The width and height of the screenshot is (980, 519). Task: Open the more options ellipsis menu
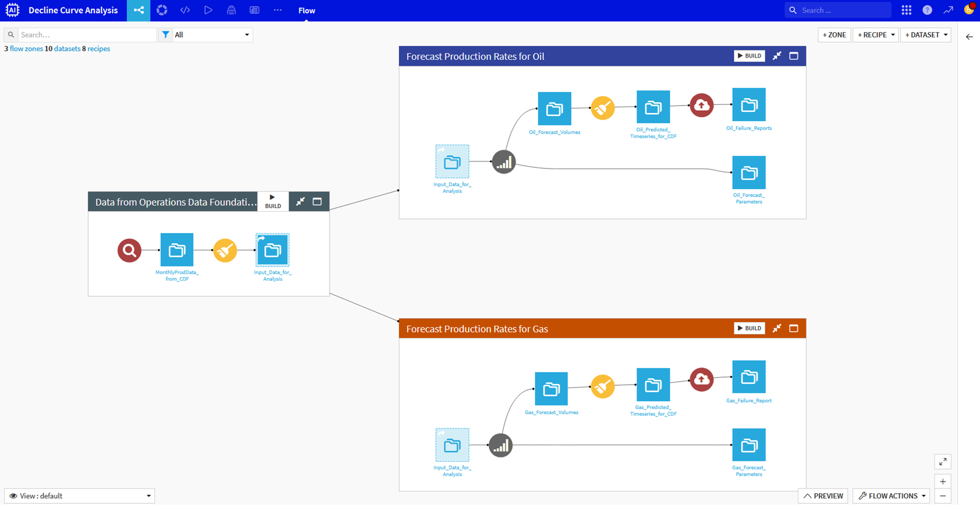[277, 10]
